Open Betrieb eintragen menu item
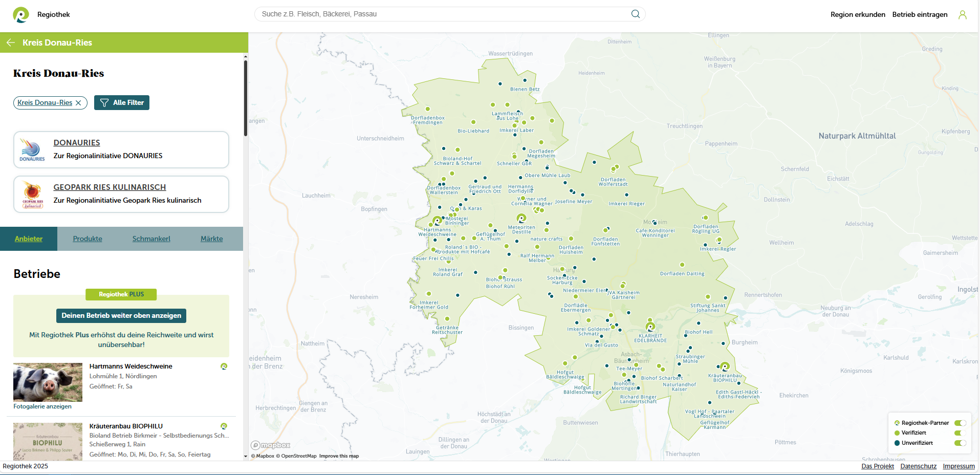Image resolution: width=980 pixels, height=475 pixels. click(920, 15)
